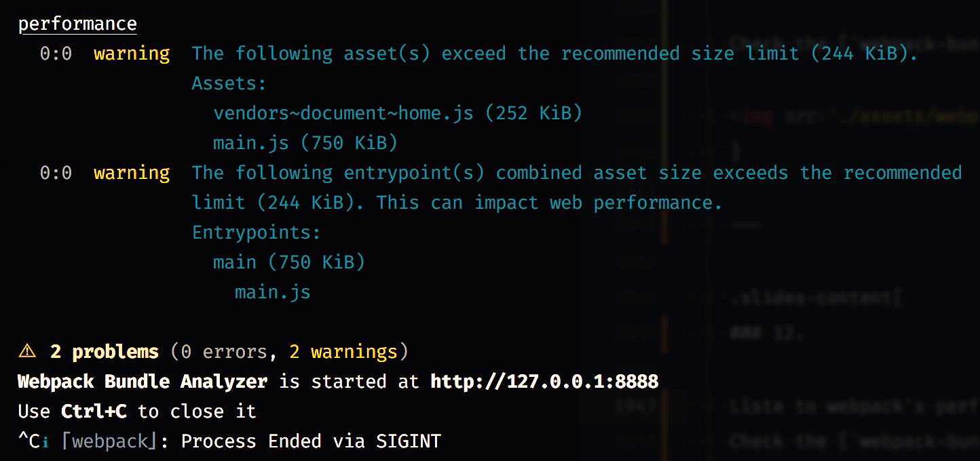Screen dimensions: 980x461
Task: Select main (750 KiB) entrypoint line
Action: point(289,262)
